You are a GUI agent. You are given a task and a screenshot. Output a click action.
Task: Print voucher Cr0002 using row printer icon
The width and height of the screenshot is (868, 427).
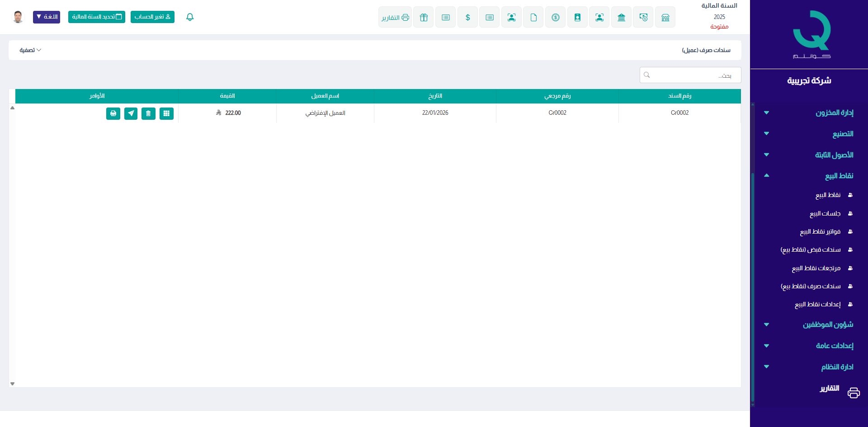point(113,113)
